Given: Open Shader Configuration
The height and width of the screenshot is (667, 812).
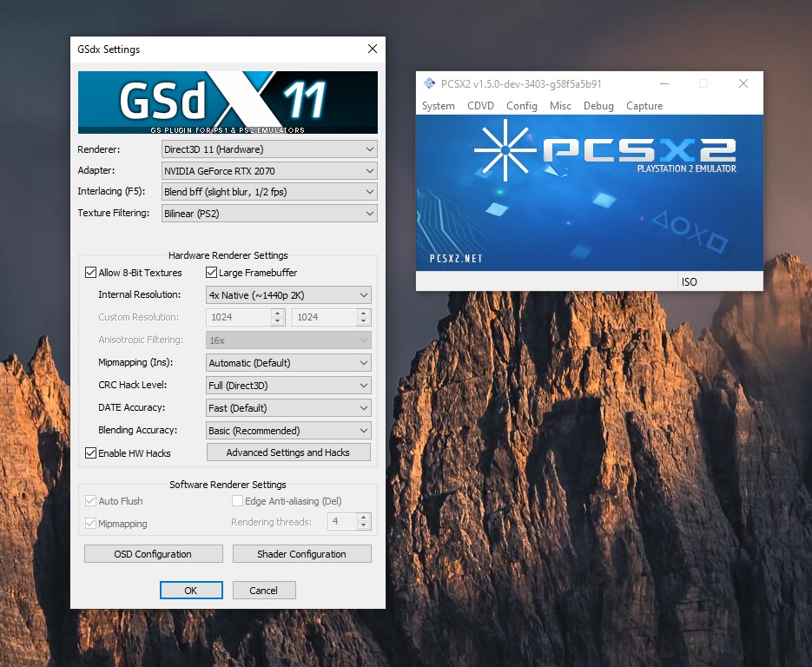Looking at the screenshot, I should tap(301, 554).
